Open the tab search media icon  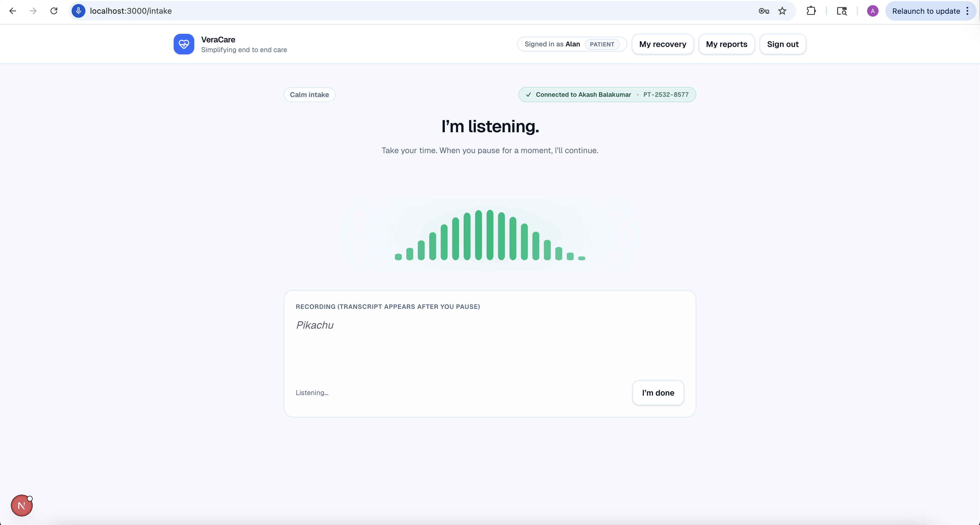click(842, 11)
